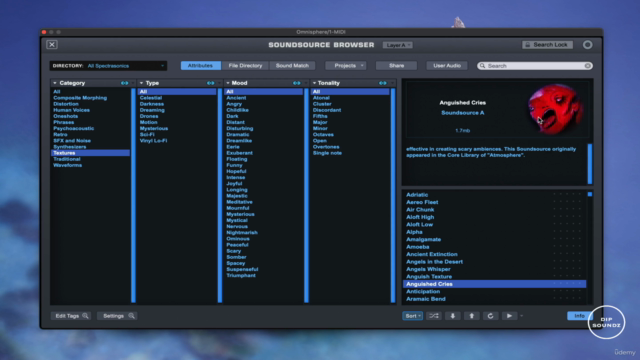This screenshot has height=360, width=640.
Task: Switch to the File Directory tab
Action: click(245, 65)
